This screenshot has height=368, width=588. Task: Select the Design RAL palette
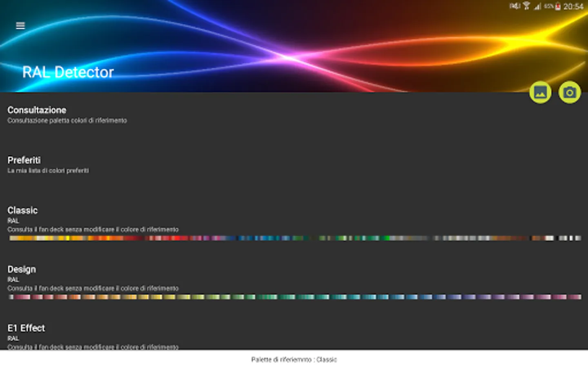[x=294, y=284]
